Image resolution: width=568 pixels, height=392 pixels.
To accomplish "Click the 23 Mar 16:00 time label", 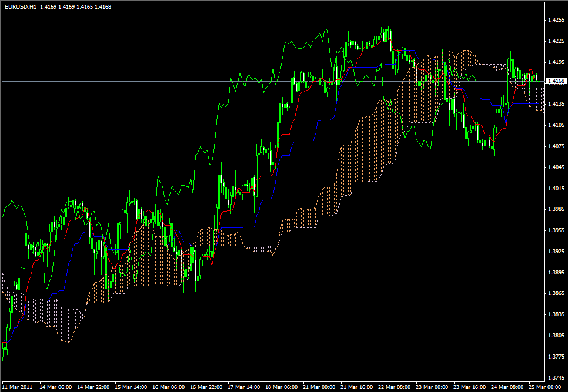I will 470,387.
